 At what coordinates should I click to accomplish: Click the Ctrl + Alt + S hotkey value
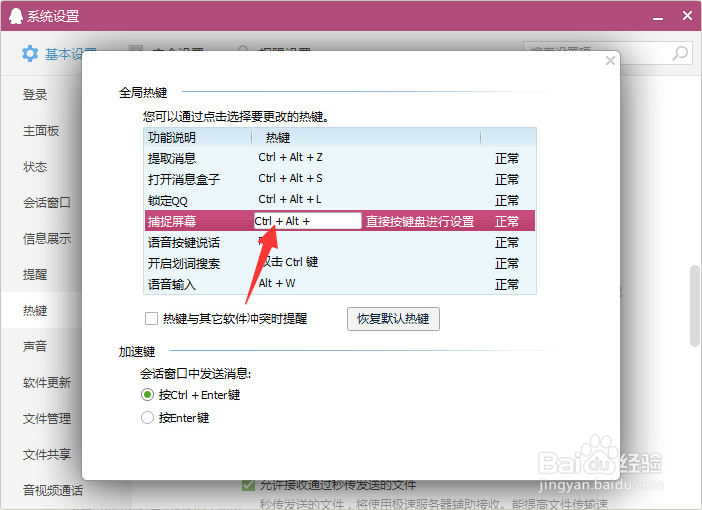coord(290,178)
